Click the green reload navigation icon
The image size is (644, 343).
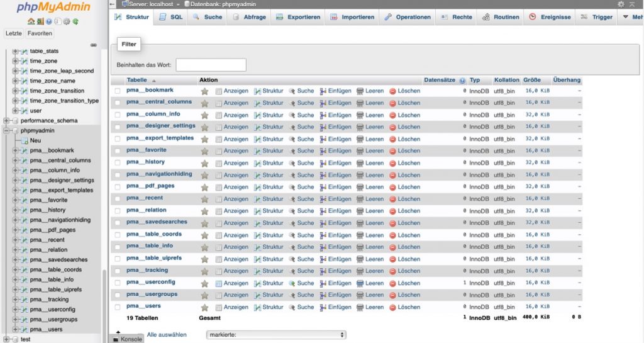click(75, 21)
